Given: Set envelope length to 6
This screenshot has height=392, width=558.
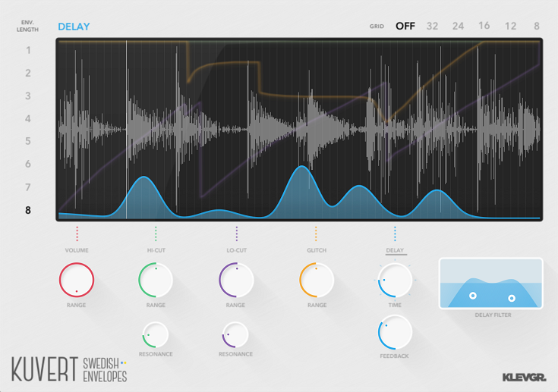Looking at the screenshot, I should click(x=28, y=164).
